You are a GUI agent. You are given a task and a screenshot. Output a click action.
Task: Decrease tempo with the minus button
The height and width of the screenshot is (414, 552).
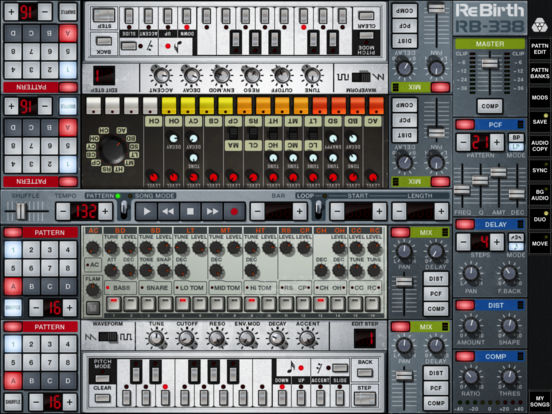tap(63, 211)
